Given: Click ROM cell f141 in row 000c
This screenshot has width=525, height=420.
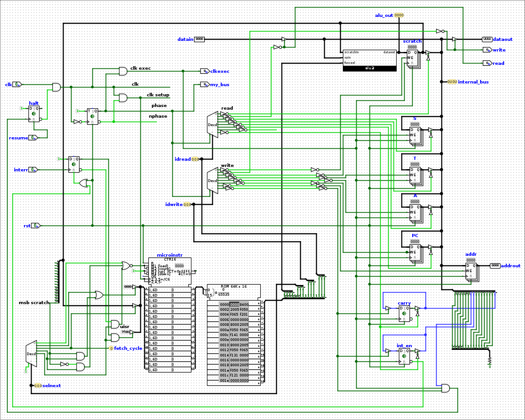Looking at the screenshot, I should pos(234,335).
